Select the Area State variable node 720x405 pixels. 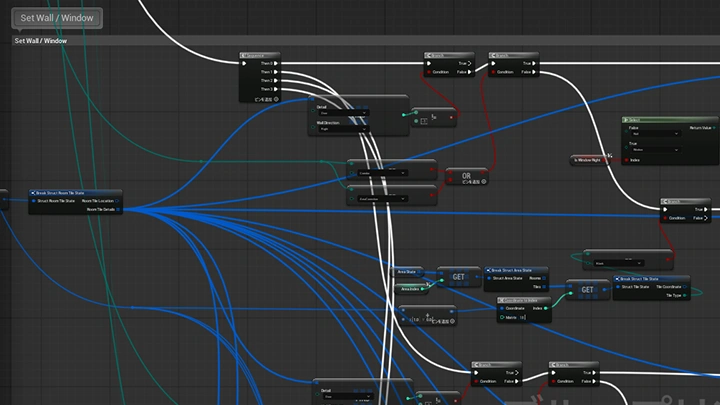[x=408, y=272]
